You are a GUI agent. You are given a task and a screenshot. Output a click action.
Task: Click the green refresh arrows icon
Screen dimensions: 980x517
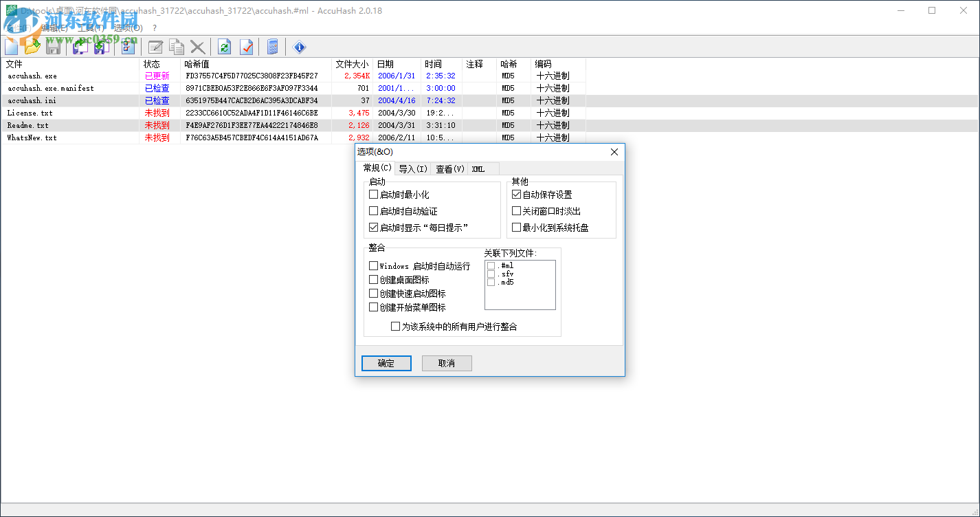coord(224,47)
